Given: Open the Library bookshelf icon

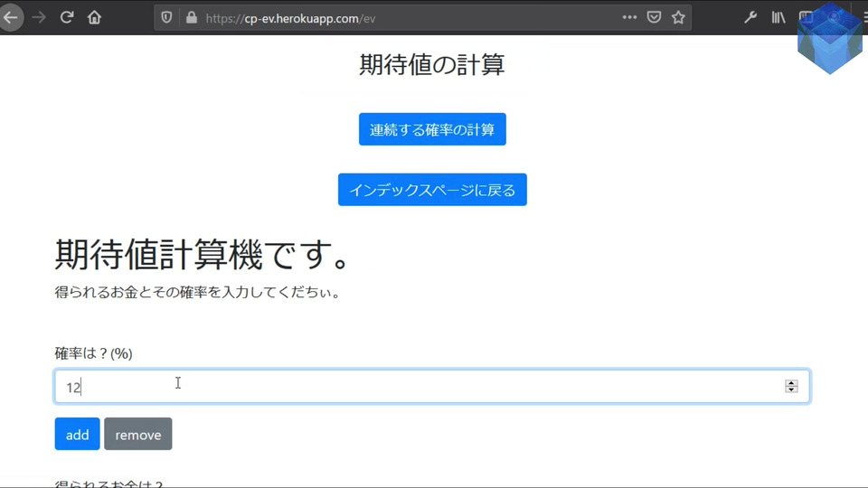Looking at the screenshot, I should coord(778,17).
